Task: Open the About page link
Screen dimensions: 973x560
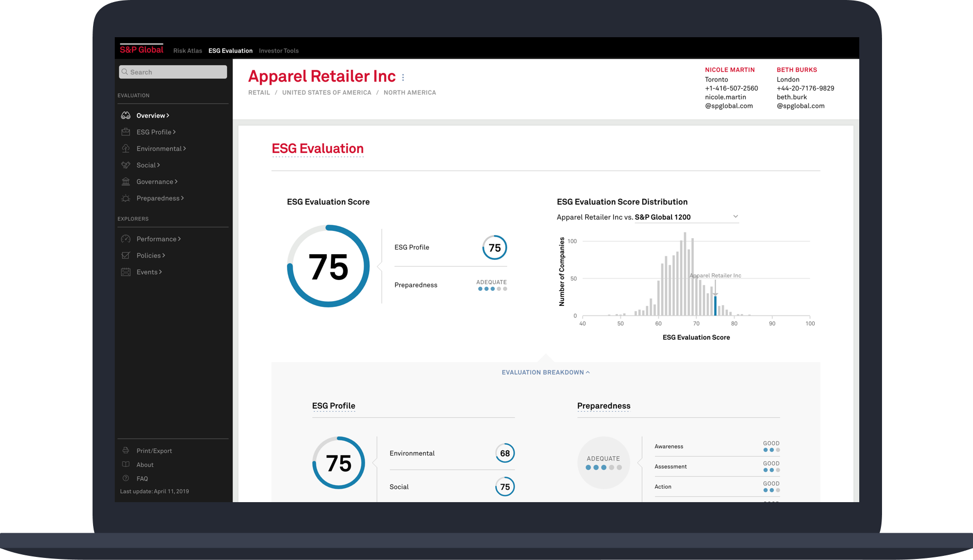Action: (145, 464)
